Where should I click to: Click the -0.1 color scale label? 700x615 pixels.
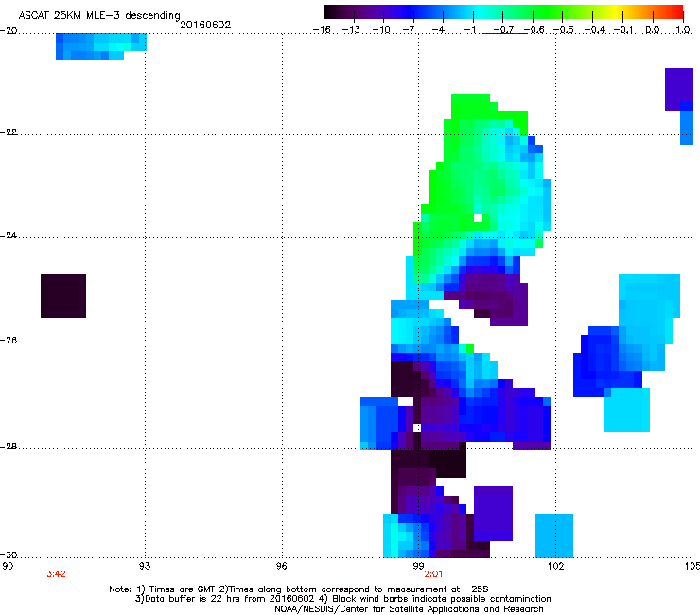click(x=624, y=30)
